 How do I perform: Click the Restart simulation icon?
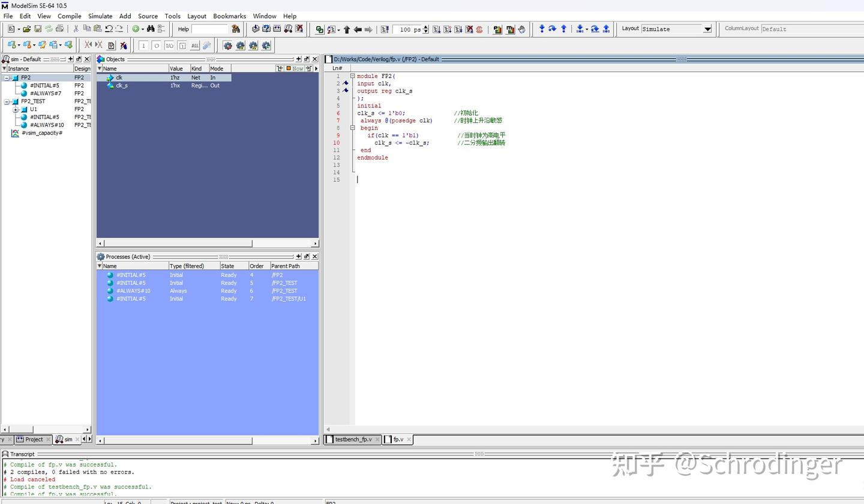[x=385, y=29]
